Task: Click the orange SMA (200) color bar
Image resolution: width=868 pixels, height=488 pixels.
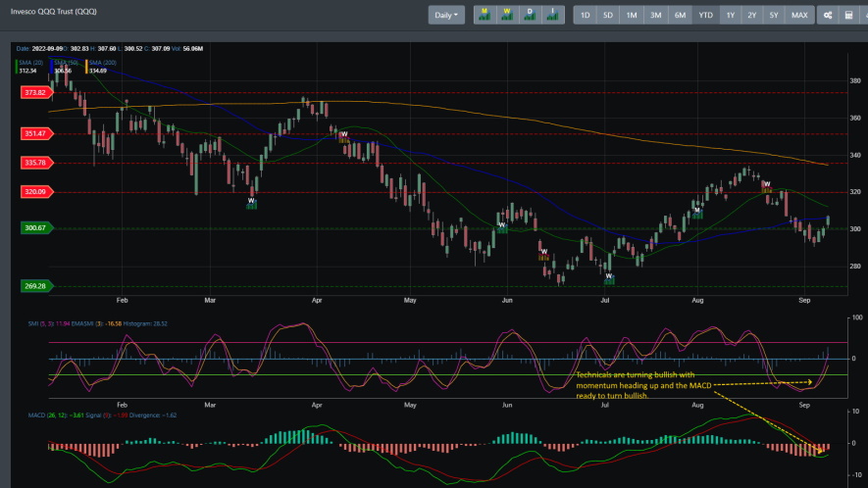Action: pos(86,67)
